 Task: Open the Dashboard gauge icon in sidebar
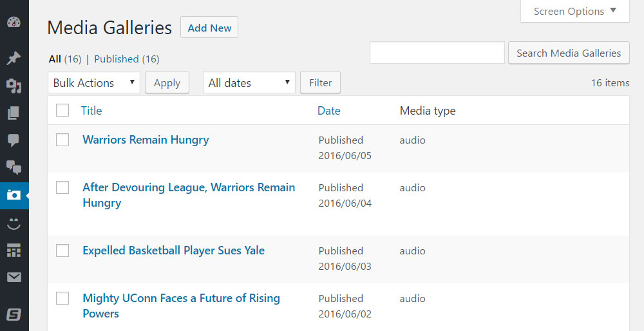pyautogui.click(x=14, y=22)
